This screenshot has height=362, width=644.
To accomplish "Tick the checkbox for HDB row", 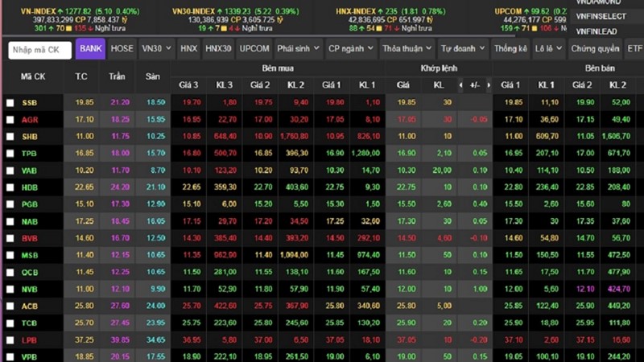I will [10, 187].
